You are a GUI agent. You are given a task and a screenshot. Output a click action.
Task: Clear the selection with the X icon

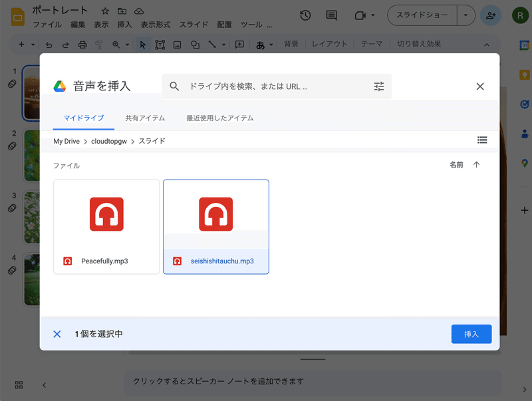point(57,334)
